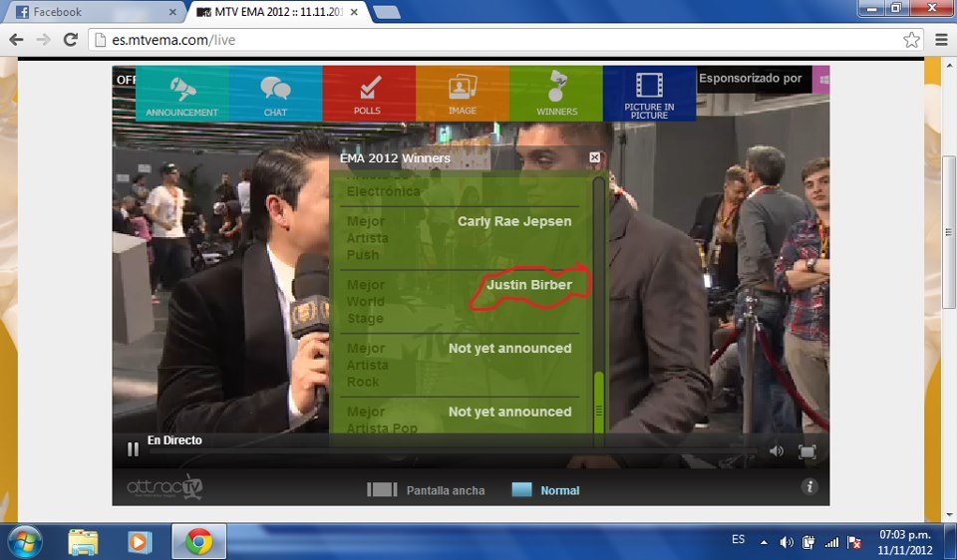Click the Mejor Artista Rock category
The height and width of the screenshot is (560, 957).
(x=368, y=365)
